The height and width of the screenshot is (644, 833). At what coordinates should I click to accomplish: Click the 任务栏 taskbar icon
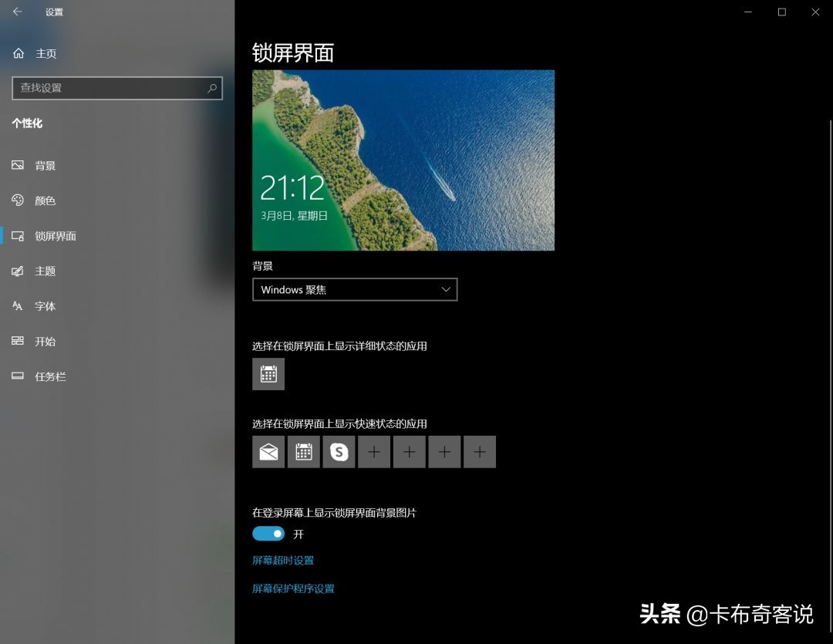(18, 376)
